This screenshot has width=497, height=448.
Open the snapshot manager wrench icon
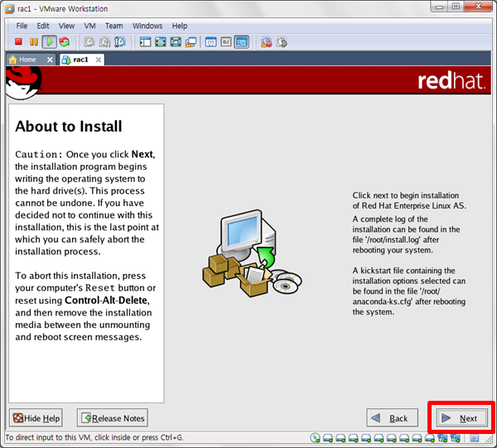120,42
